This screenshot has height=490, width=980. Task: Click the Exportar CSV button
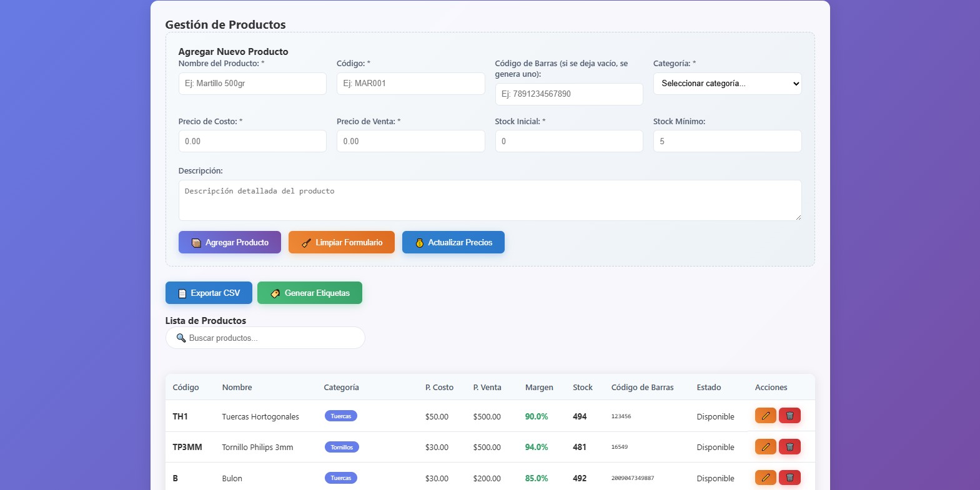(209, 293)
